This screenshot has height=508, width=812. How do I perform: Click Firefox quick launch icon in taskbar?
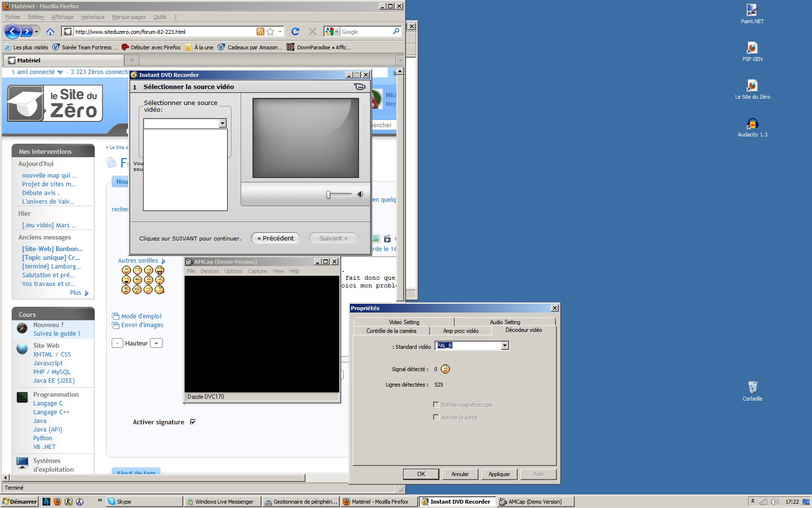click(58, 502)
